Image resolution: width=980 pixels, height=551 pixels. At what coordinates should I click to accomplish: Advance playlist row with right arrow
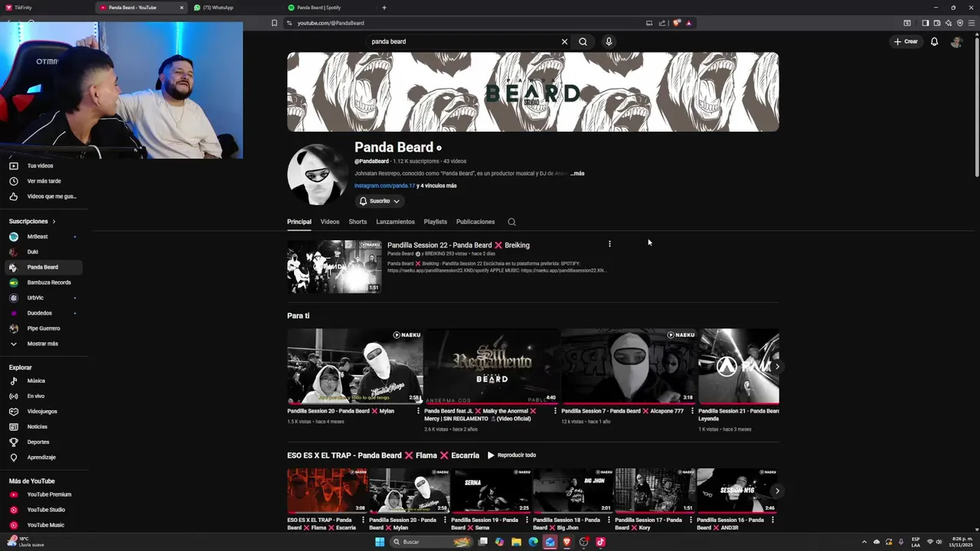coord(777,491)
